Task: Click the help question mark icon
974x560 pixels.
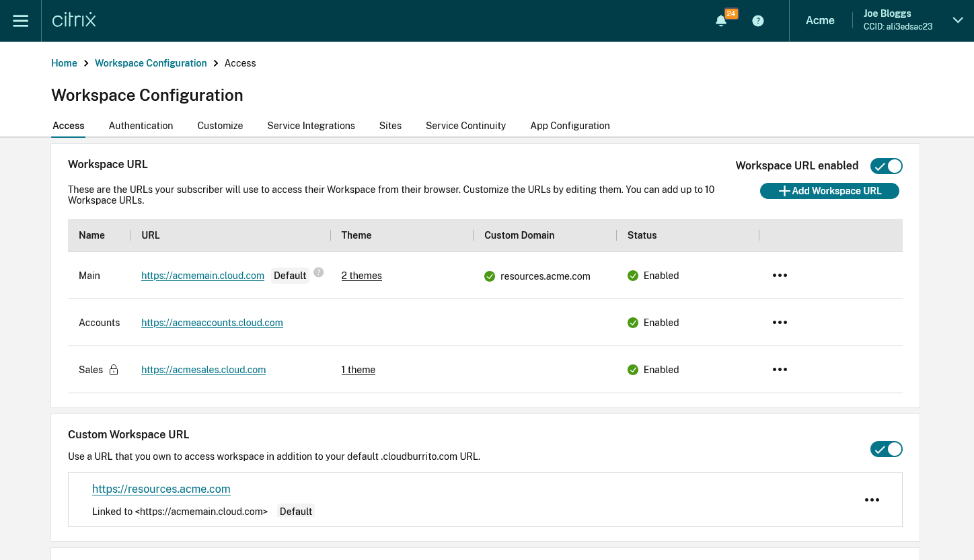Action: coord(758,21)
